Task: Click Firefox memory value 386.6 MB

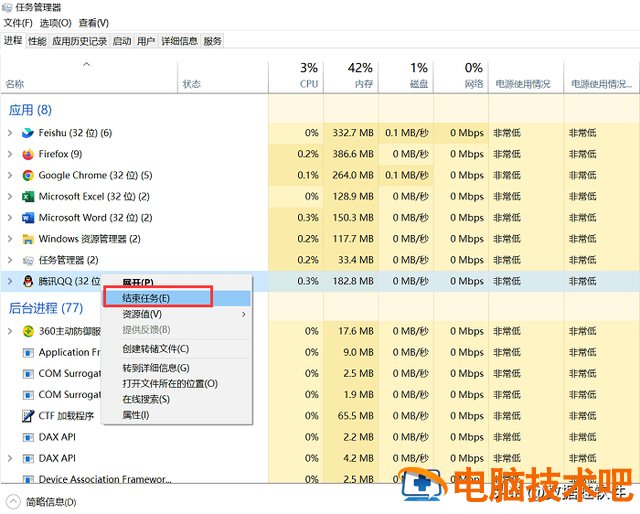Action: click(353, 154)
